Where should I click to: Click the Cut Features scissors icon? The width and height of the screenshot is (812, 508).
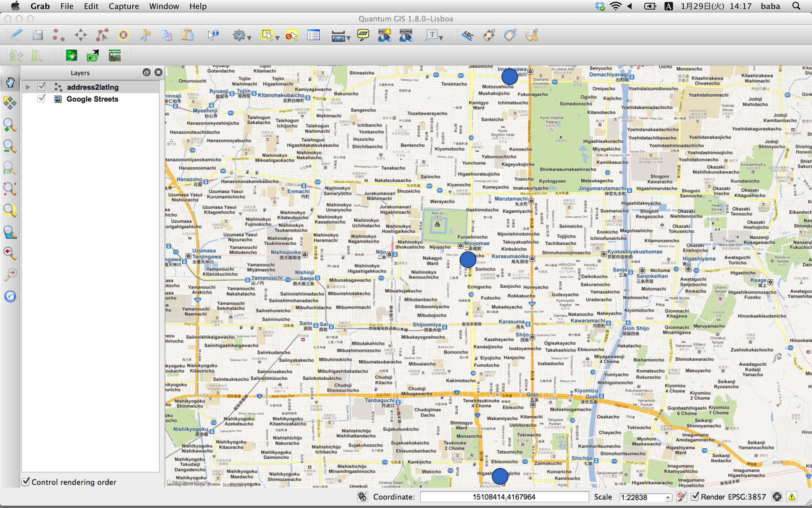(145, 35)
